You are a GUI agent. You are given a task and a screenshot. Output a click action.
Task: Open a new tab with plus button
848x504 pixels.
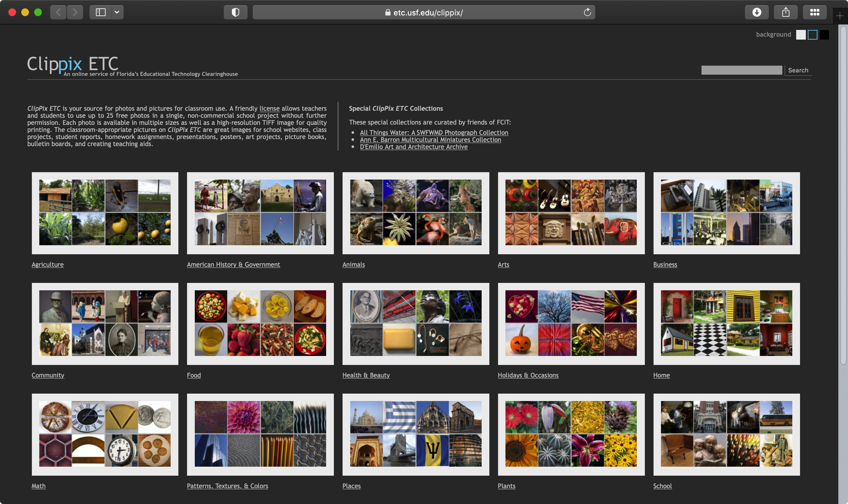840,16
